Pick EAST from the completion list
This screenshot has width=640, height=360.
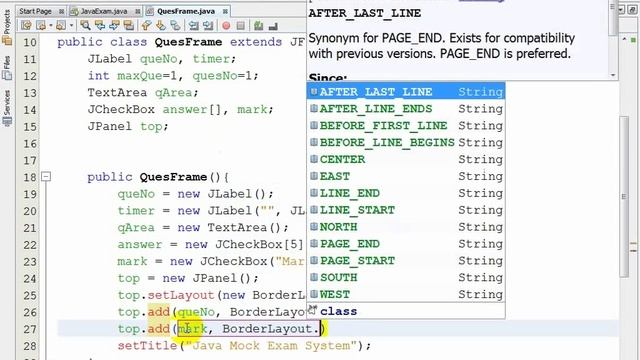coord(406,176)
